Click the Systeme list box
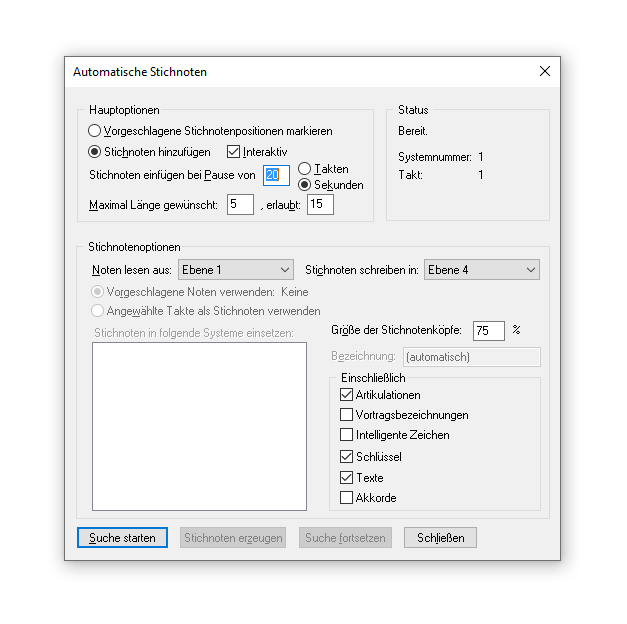627x624 pixels. tap(200, 426)
